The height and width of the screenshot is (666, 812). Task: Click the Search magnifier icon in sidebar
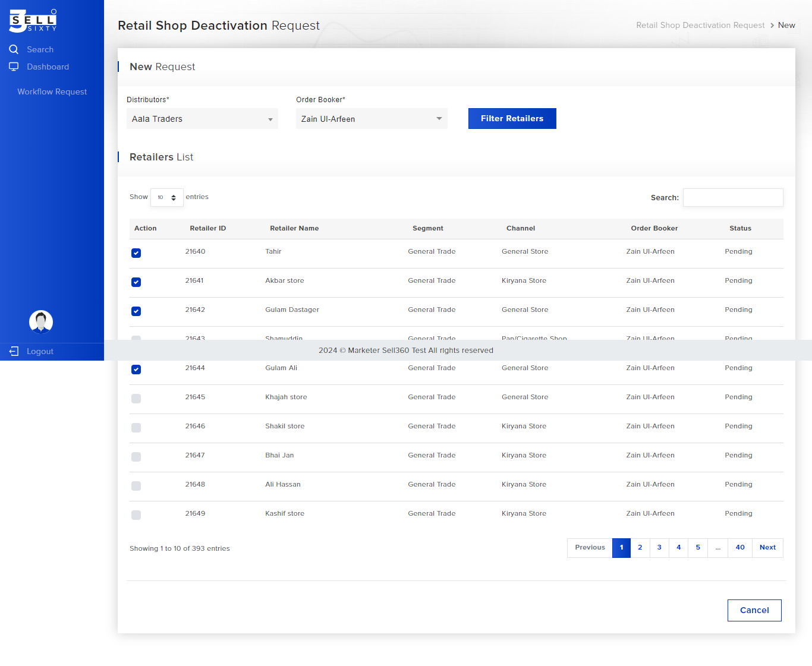click(x=14, y=49)
